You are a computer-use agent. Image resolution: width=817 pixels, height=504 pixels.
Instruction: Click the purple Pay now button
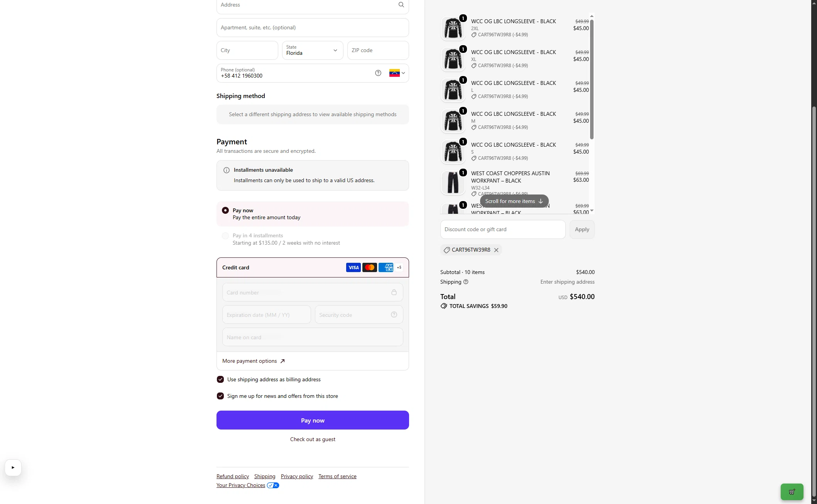click(313, 420)
